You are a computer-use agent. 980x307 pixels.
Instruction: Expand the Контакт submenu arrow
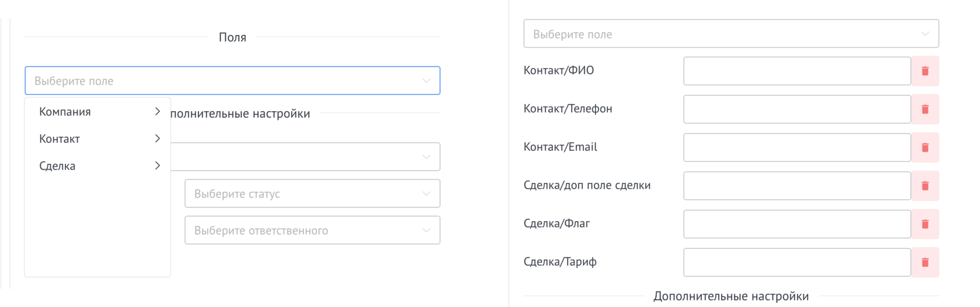[x=157, y=139]
